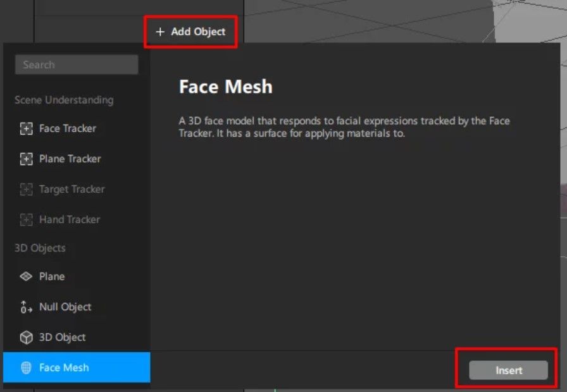Select the Null Object axis icon

[x=26, y=307]
